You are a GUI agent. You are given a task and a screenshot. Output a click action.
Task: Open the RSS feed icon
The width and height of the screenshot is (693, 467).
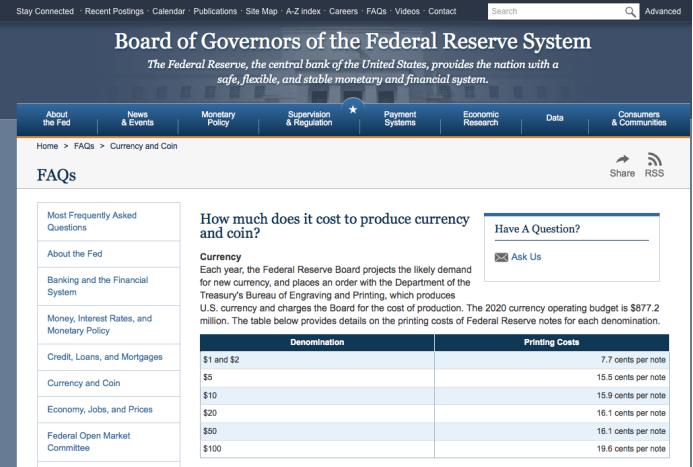tap(654, 159)
